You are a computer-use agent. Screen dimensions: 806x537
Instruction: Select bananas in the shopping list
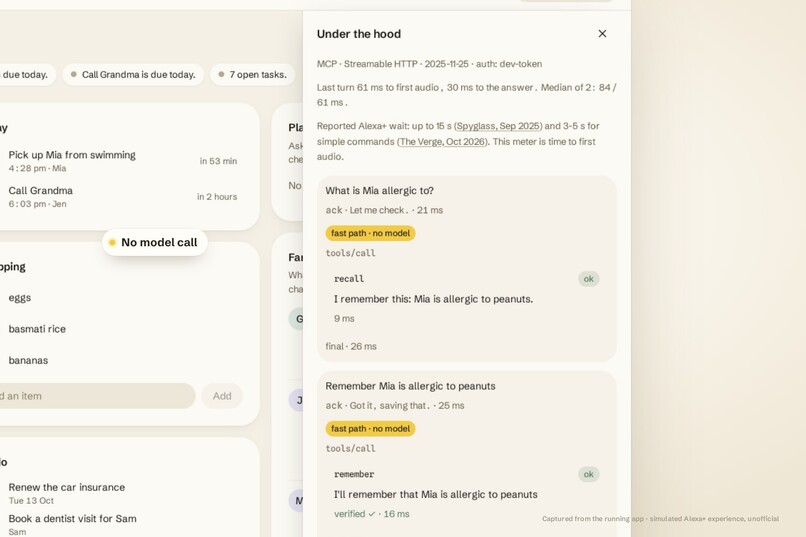(28, 360)
